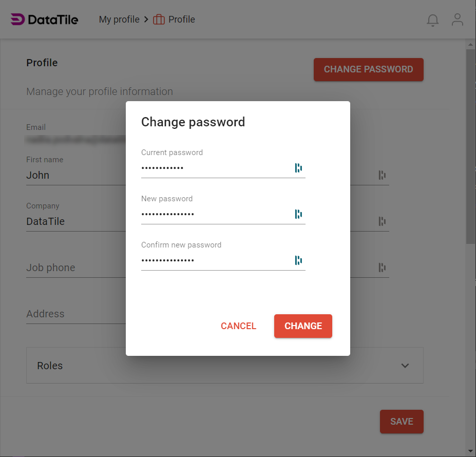Open the user account icon
The image size is (476, 457).
pyautogui.click(x=457, y=20)
